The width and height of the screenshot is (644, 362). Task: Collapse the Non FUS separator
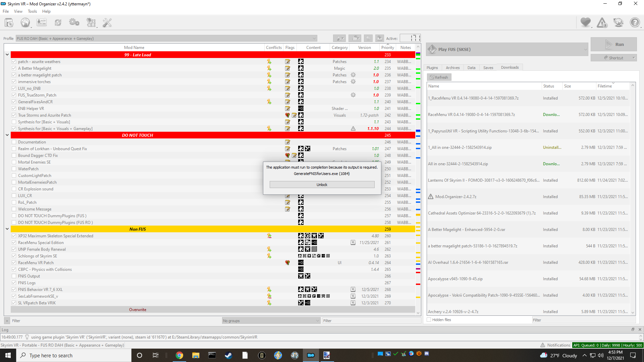coord(7,229)
